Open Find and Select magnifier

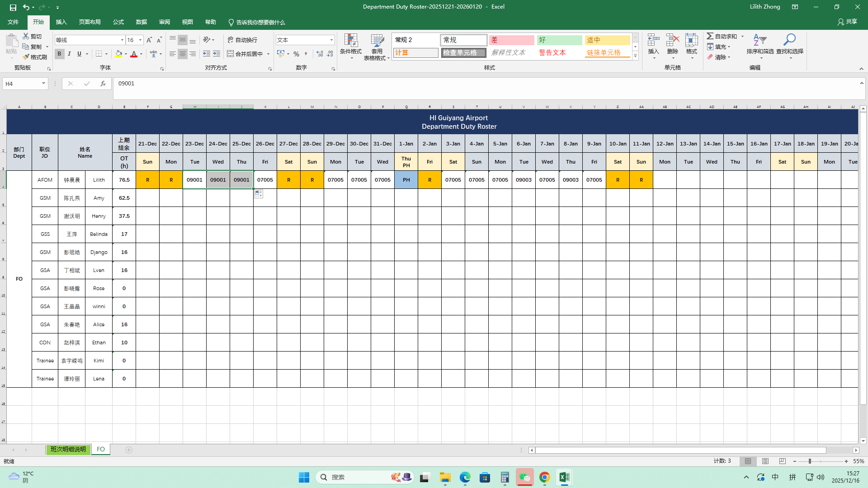click(789, 41)
